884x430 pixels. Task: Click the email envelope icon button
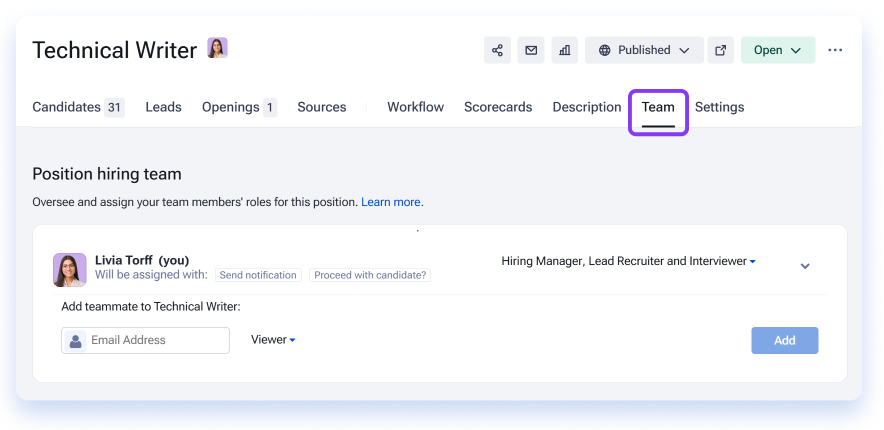(x=531, y=50)
